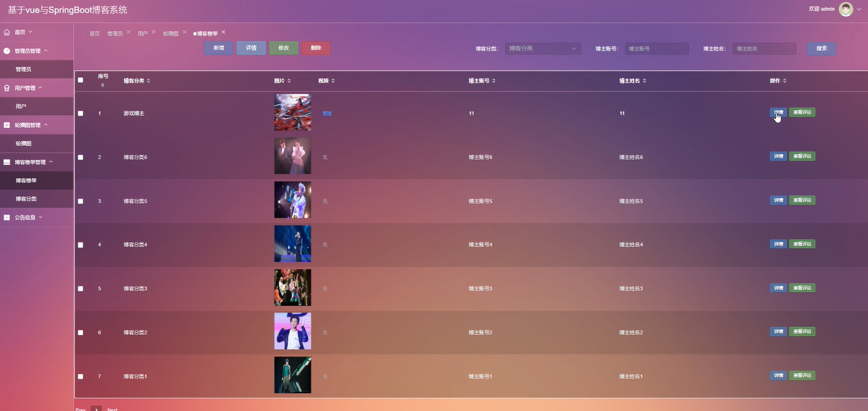View 详情 for the 游戏博主 row
Viewport: 868px width, 411px height.
point(778,112)
